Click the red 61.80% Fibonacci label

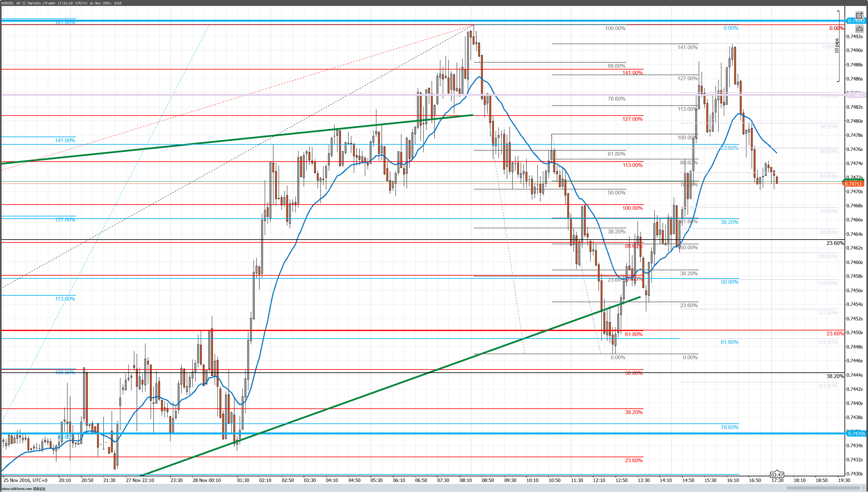634,334
